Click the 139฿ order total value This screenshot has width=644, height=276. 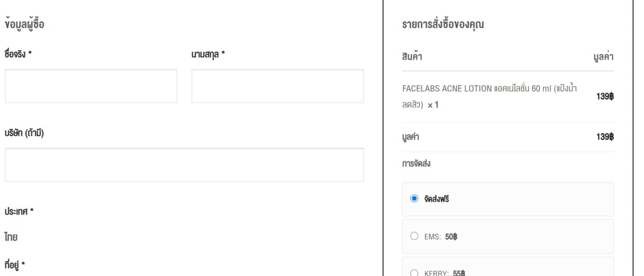pos(604,136)
